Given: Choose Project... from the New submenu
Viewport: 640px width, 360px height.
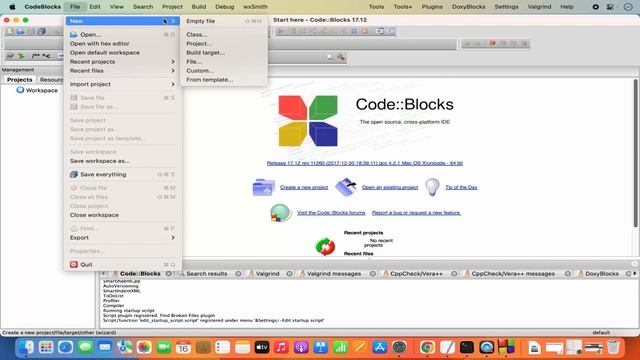Looking at the screenshot, I should click(x=224, y=44).
